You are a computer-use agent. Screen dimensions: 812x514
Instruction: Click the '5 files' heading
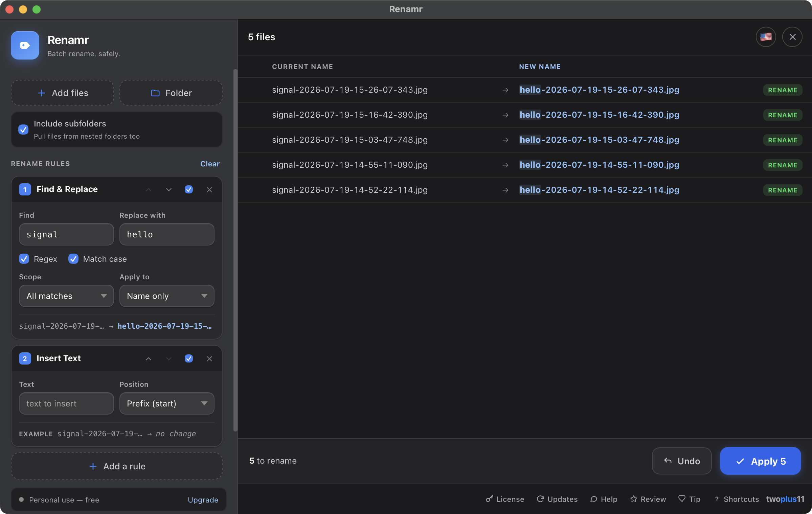coord(262,37)
